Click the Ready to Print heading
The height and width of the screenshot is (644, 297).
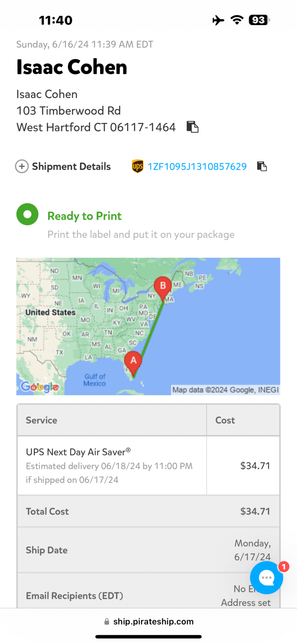84,216
